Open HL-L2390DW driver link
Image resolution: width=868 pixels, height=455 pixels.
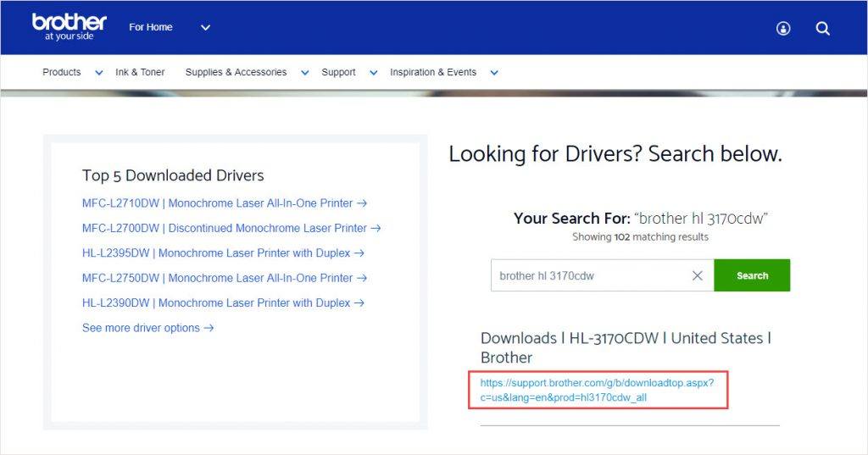pos(223,302)
